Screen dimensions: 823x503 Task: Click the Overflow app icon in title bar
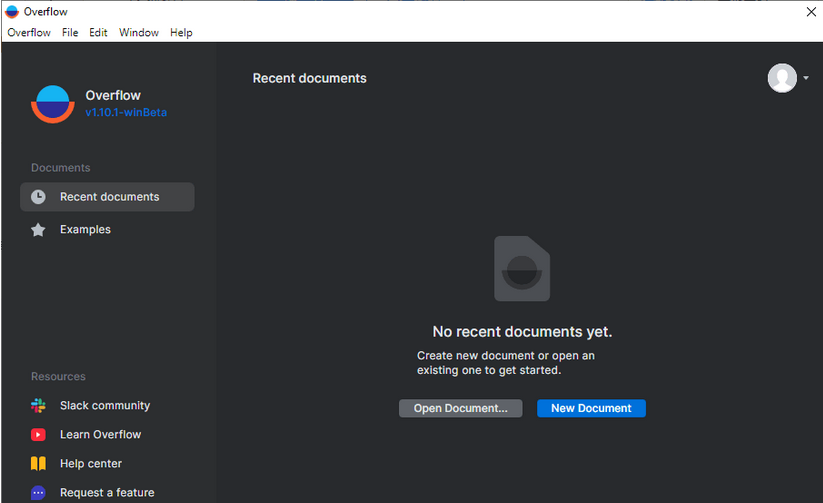point(12,12)
